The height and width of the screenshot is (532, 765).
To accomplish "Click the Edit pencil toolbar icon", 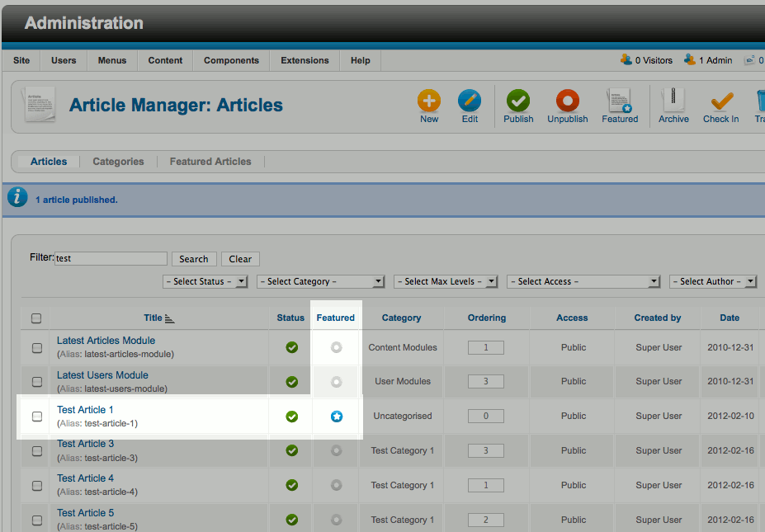I will pyautogui.click(x=470, y=101).
